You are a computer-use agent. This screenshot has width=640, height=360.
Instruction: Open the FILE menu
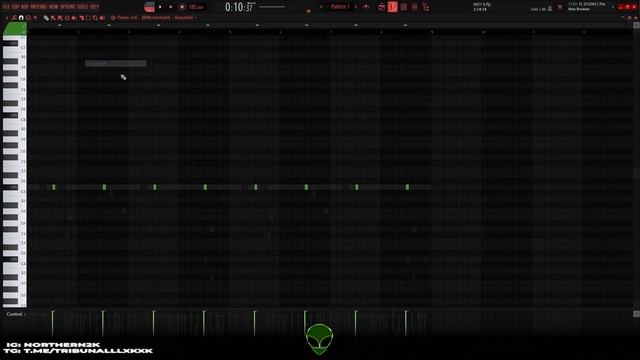pyautogui.click(x=6, y=7)
